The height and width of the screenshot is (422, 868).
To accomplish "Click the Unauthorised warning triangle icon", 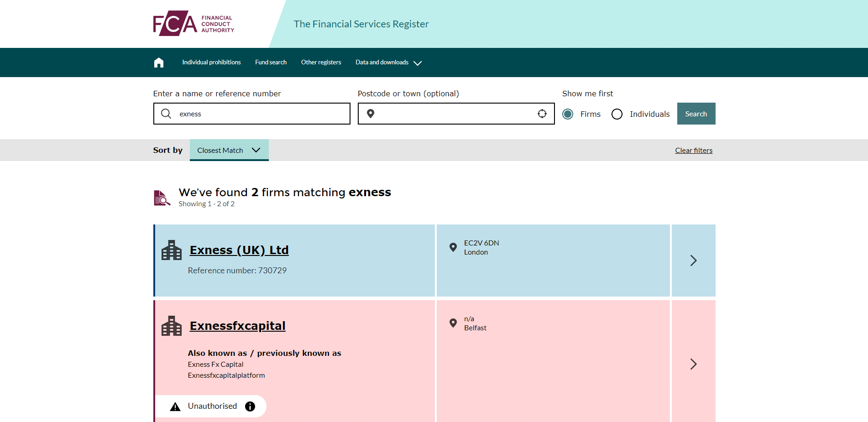I will click(175, 406).
